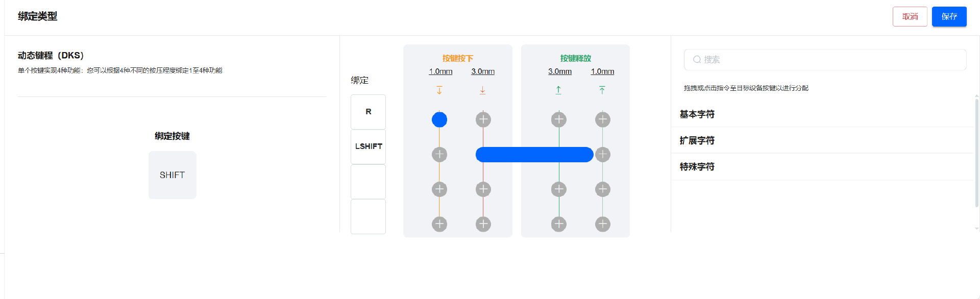
Task: Toggle the active blue node in R row
Action: pyautogui.click(x=439, y=119)
